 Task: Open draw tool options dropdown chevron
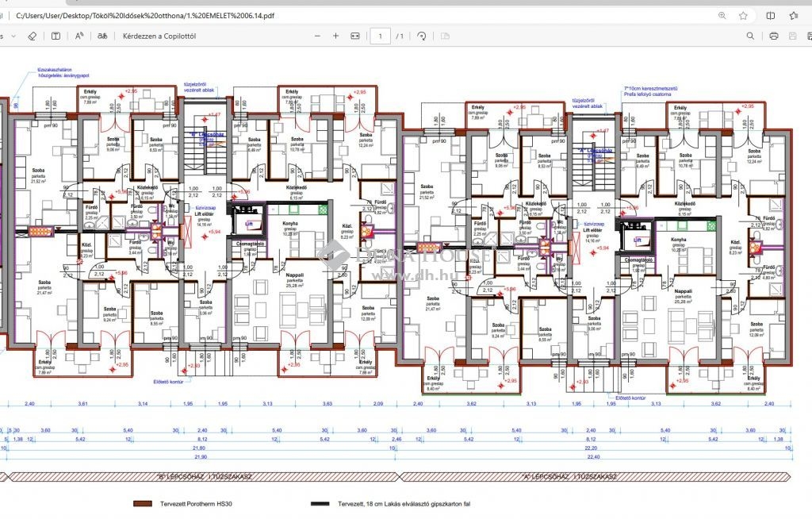[13, 37]
